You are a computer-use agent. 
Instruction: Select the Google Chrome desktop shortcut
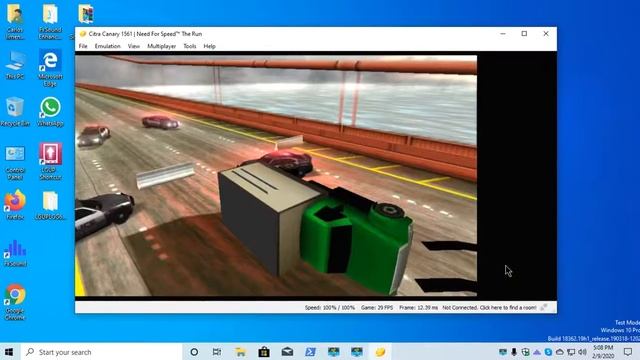pyautogui.click(x=15, y=302)
